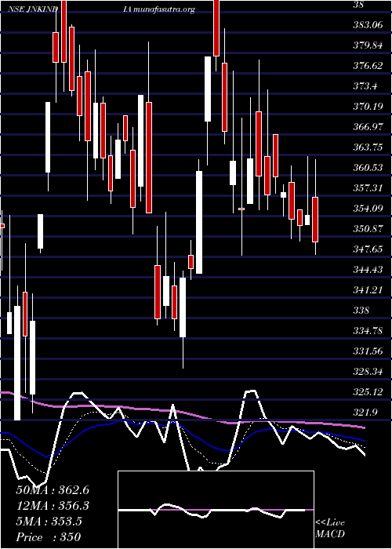This screenshot has height=549, width=392.
Task: Click the 354.09 price axis label
Action: pyautogui.click(x=368, y=209)
